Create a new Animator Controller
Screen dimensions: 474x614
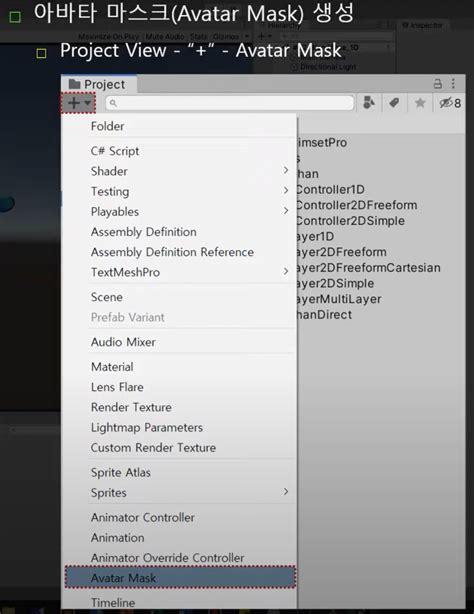click(180, 518)
